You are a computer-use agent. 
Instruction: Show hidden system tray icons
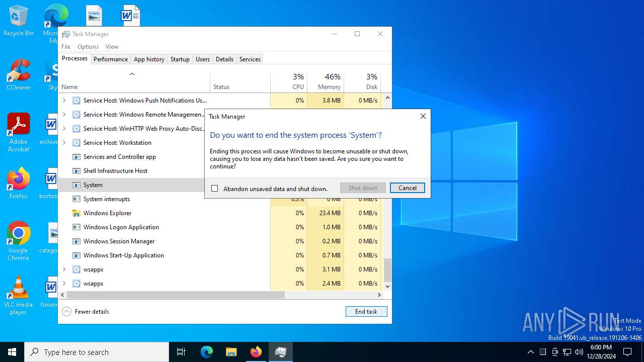click(530, 352)
